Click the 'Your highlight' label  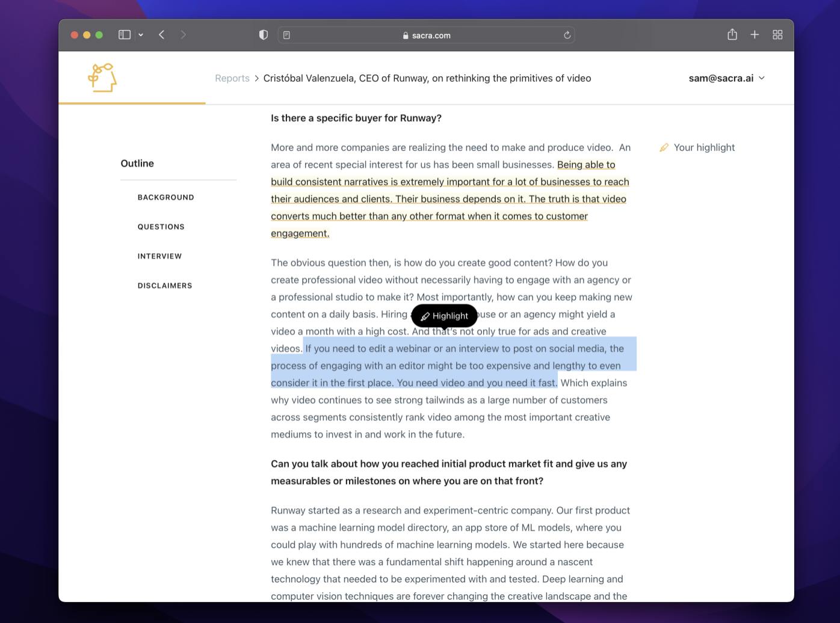pyautogui.click(x=704, y=147)
